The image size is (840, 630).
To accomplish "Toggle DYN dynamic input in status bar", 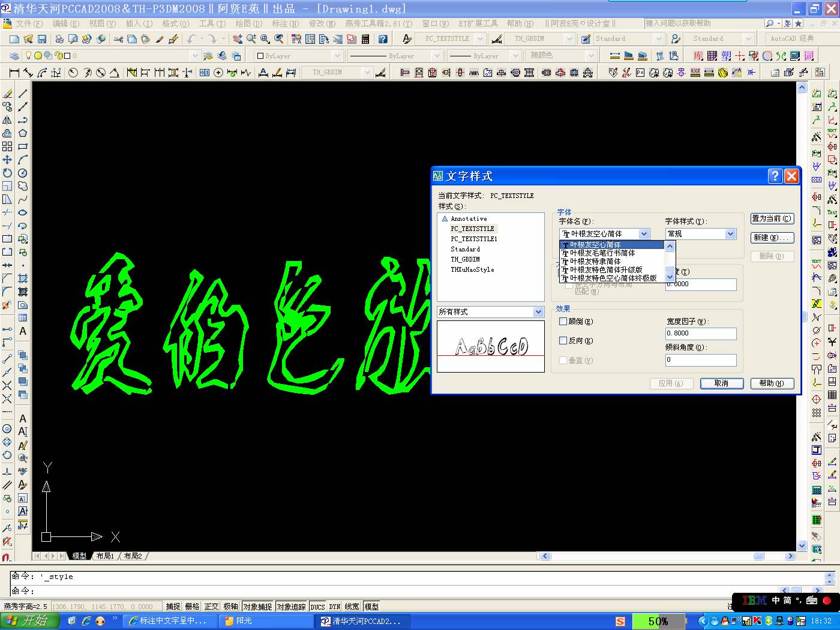I will pyautogui.click(x=334, y=607).
